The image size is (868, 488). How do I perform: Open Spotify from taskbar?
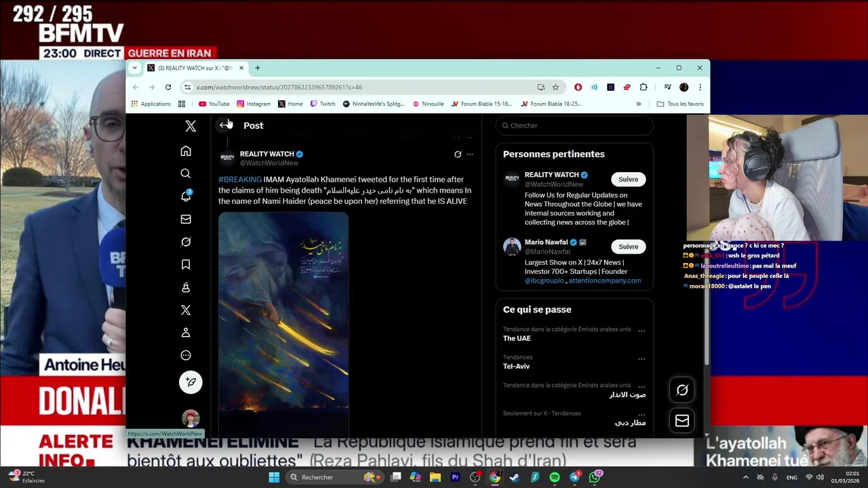point(555,477)
